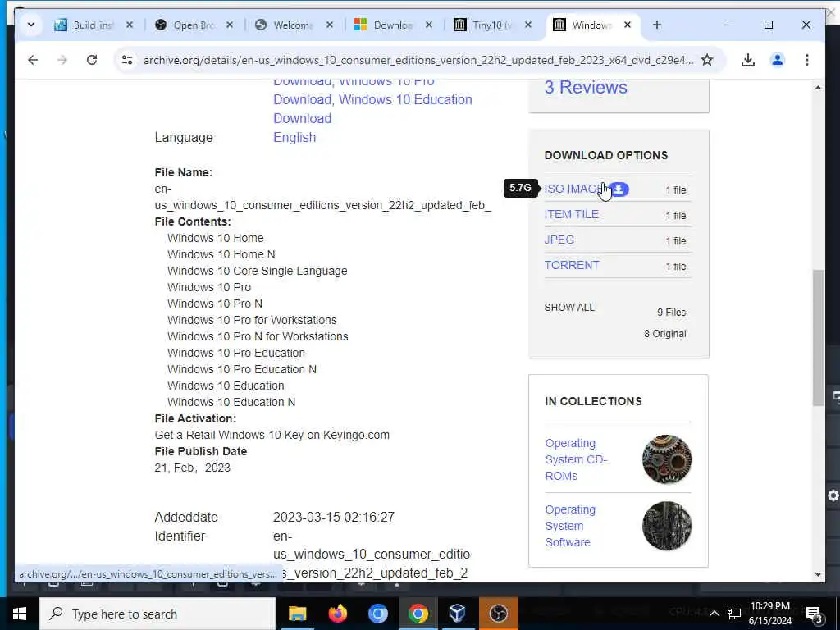The height and width of the screenshot is (630, 840).
Task: Bookmark this page with the star icon
Action: coord(707,60)
